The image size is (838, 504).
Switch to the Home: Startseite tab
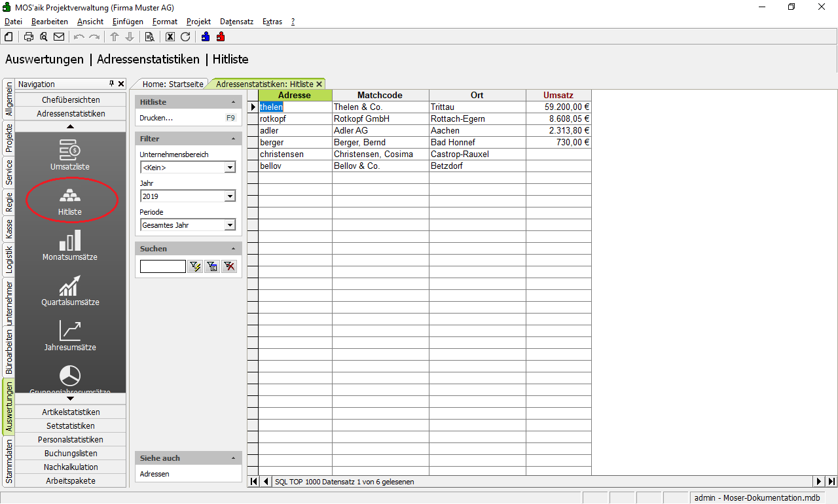point(173,84)
